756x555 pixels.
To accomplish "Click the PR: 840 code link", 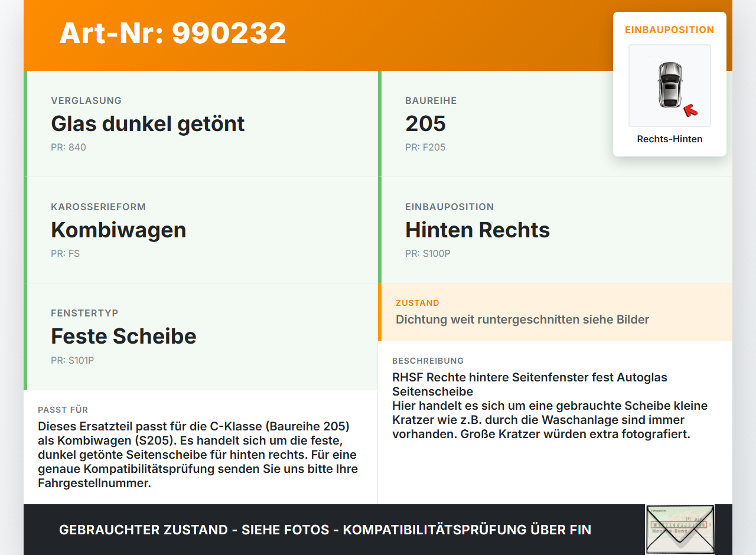I will click(x=69, y=147).
